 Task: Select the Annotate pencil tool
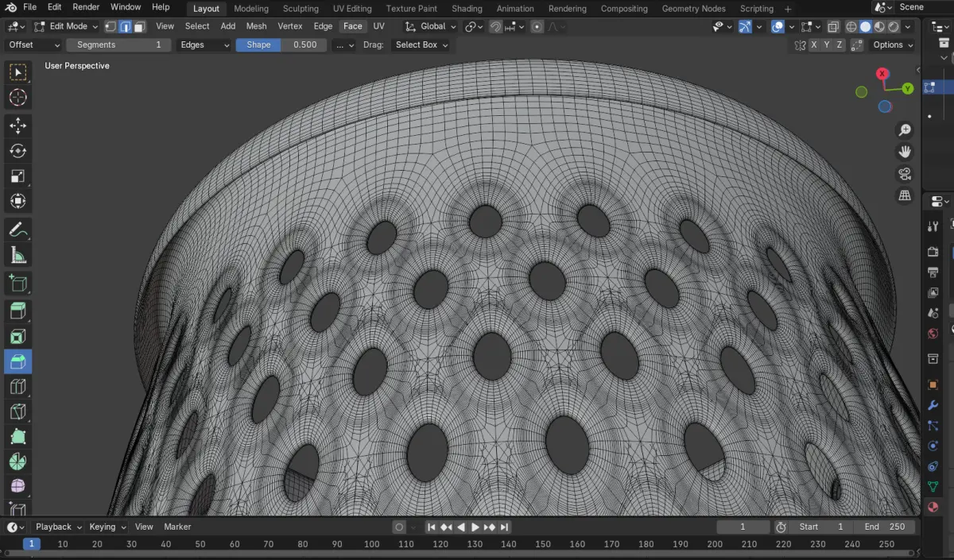click(17, 230)
